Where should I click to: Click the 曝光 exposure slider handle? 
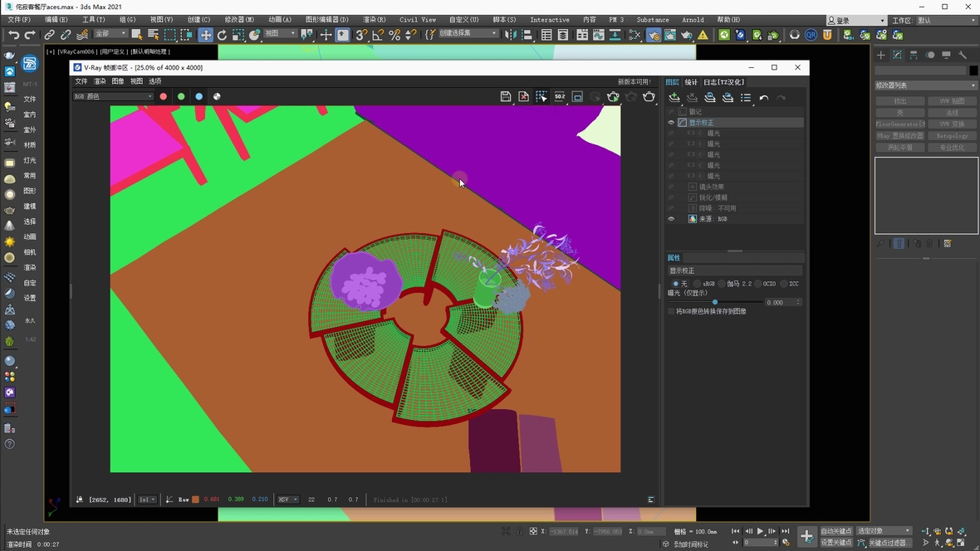pos(715,302)
